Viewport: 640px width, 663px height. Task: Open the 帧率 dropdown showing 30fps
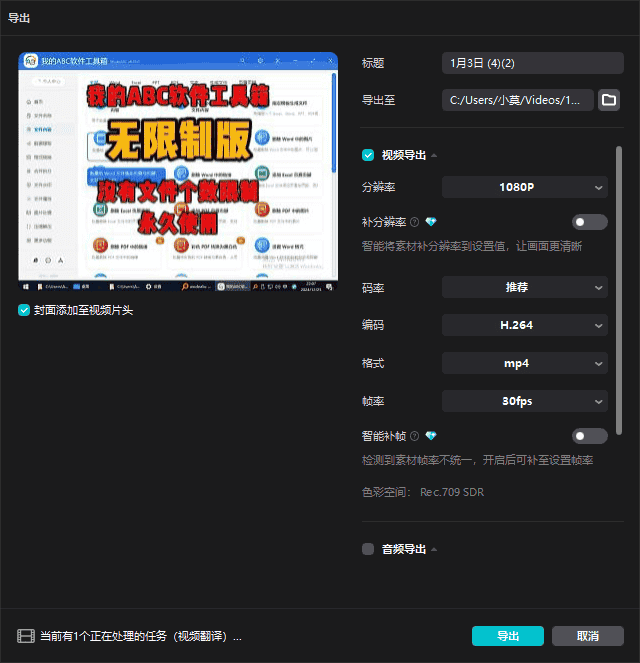tap(524, 401)
